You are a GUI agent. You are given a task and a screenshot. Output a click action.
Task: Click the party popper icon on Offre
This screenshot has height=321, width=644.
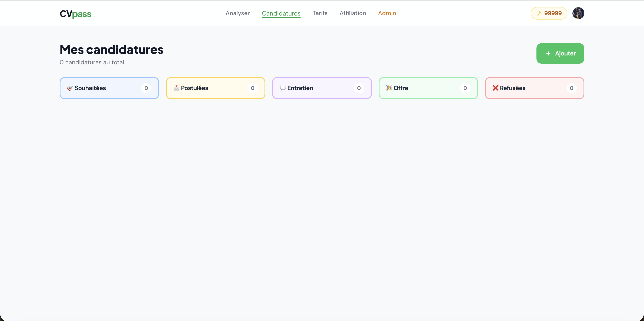(x=389, y=88)
